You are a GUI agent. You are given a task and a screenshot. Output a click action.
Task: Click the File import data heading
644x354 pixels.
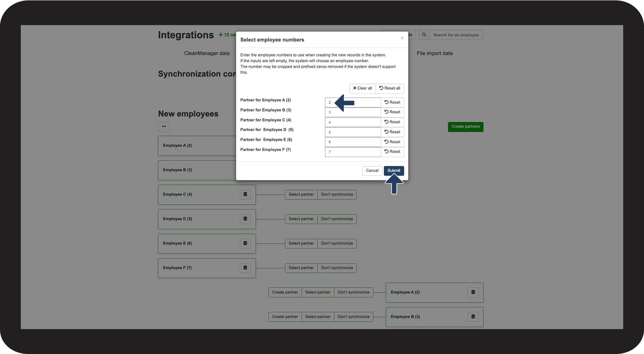(434, 53)
